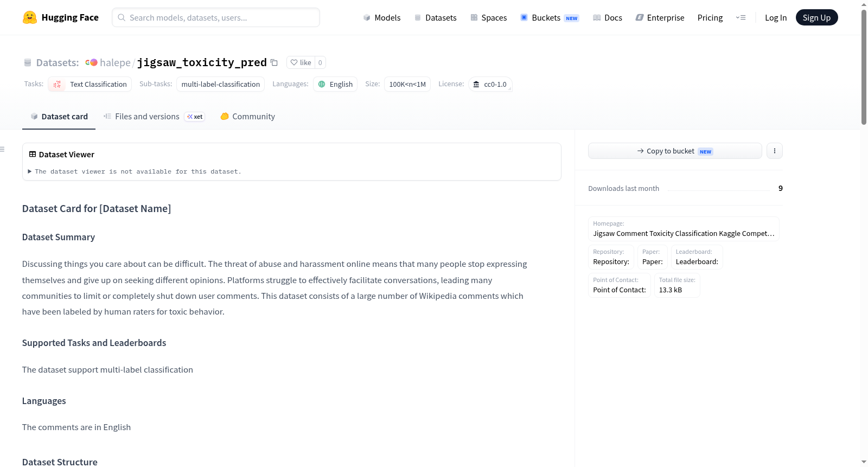Go to Datasets in the top navigation

(436, 17)
